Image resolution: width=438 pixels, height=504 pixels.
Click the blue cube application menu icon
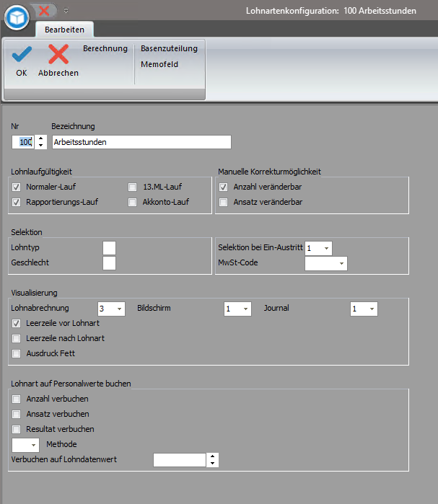[x=17, y=18]
